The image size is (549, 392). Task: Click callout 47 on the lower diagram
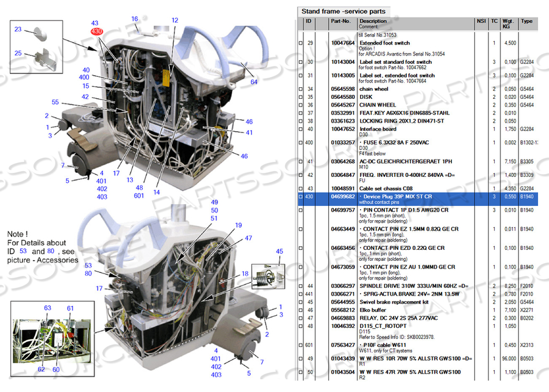(x=248, y=238)
